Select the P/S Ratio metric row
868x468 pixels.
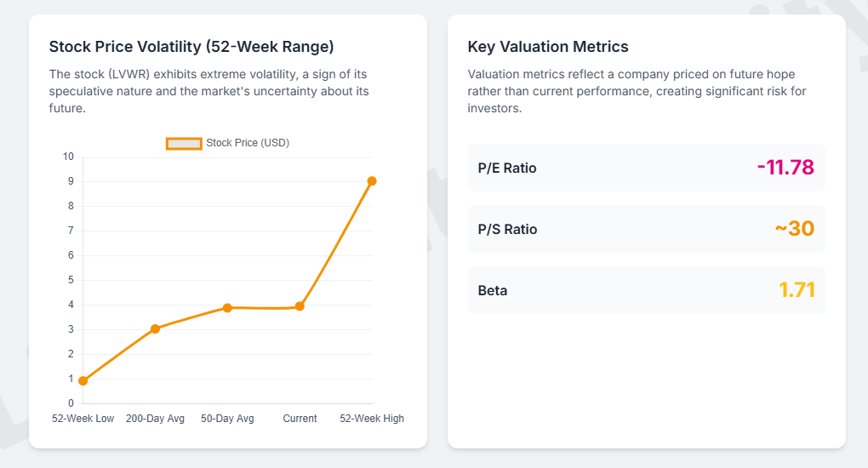(x=646, y=229)
